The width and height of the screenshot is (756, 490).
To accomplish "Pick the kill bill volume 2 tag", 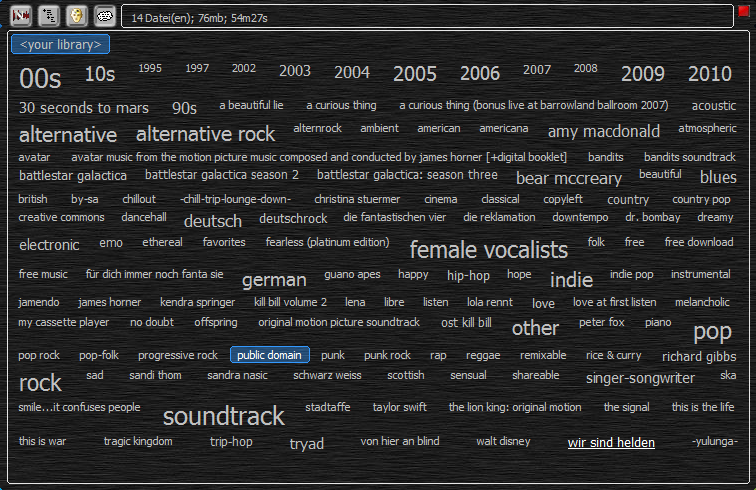I will (x=290, y=302).
